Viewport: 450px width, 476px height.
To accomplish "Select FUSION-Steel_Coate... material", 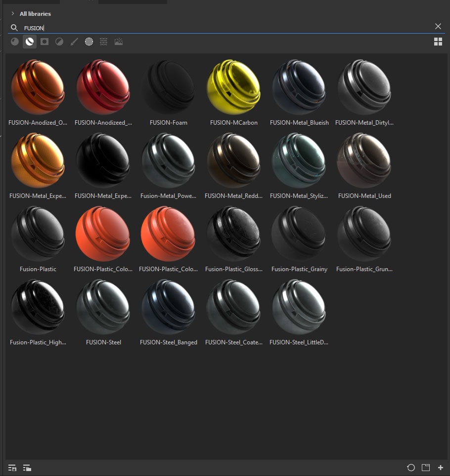I will 233,312.
